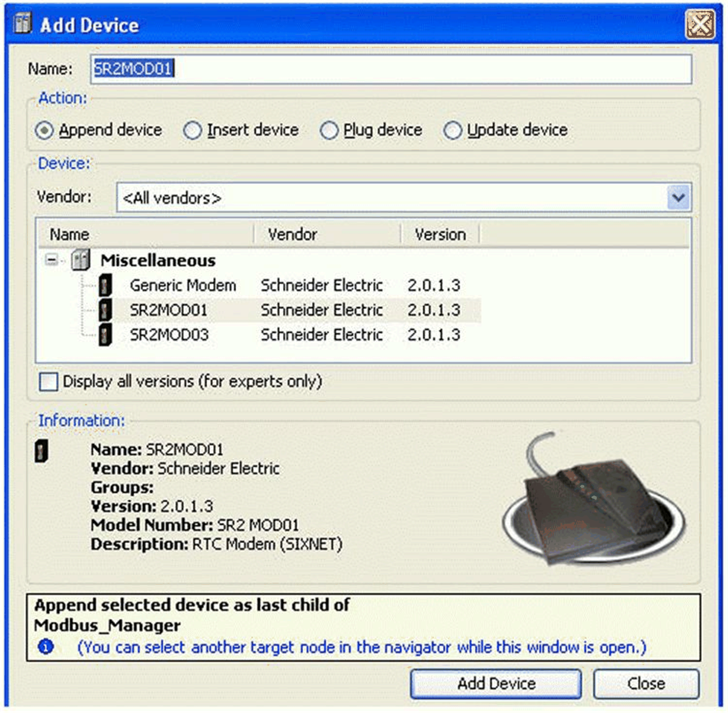The image size is (728, 713).
Task: Collapse the Miscellaneous tree node
Action: coord(52,260)
